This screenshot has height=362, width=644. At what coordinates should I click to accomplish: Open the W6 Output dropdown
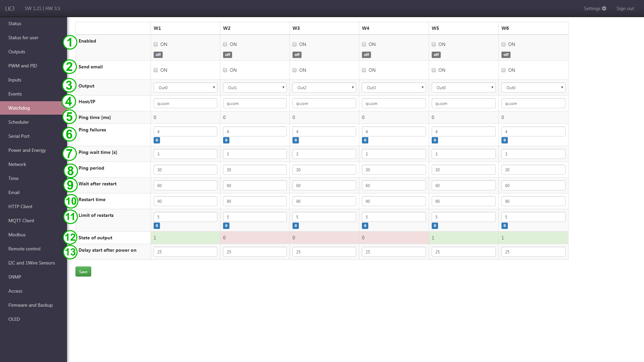tap(533, 87)
